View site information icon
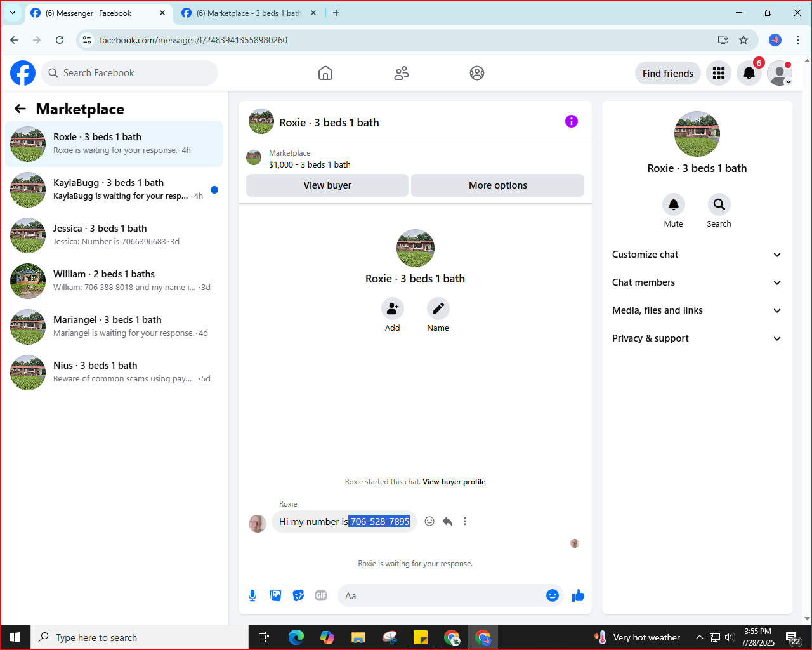The height and width of the screenshot is (650, 812). tap(87, 40)
